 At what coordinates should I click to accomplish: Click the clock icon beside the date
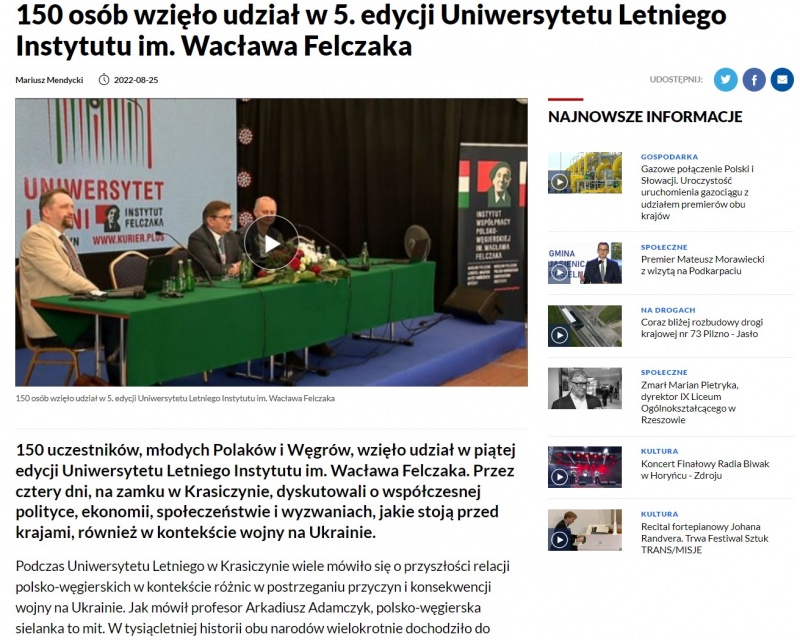point(104,80)
